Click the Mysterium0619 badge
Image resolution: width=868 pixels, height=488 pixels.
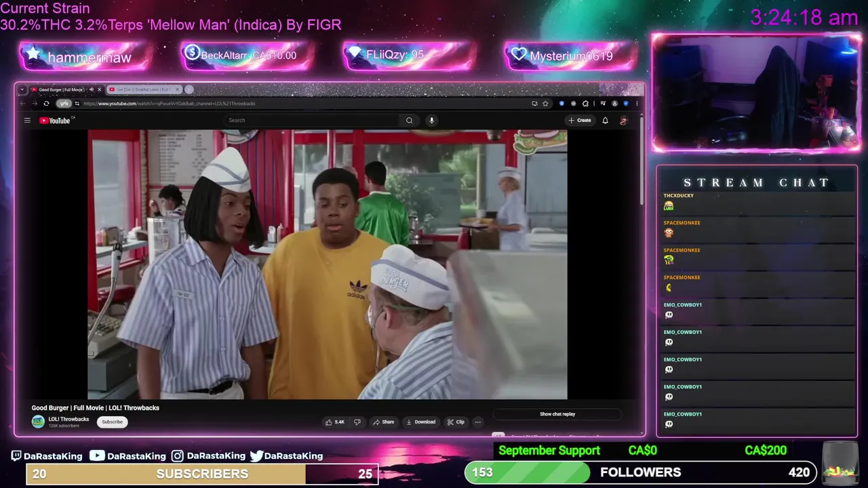(571, 56)
